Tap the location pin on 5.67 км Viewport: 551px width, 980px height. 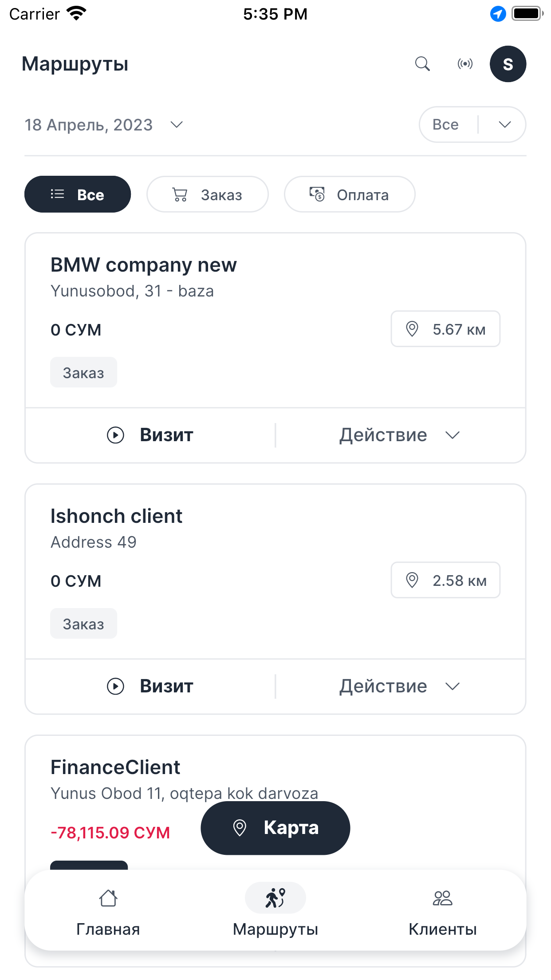coord(412,329)
